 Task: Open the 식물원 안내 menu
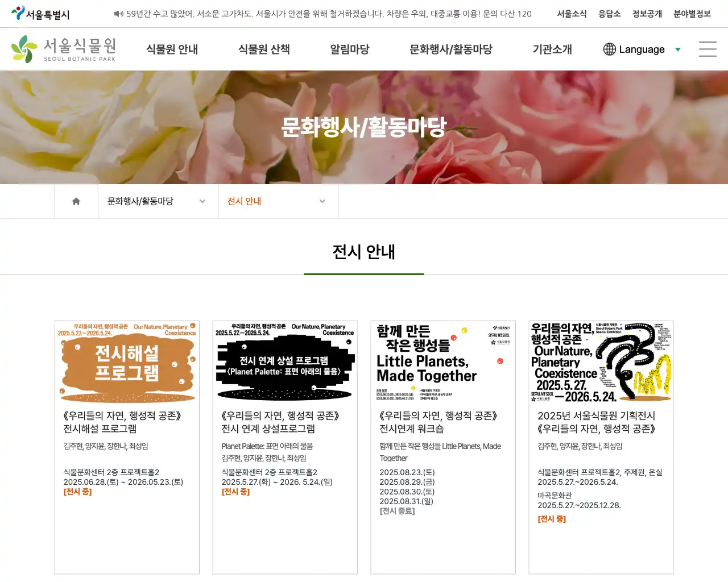(x=171, y=49)
